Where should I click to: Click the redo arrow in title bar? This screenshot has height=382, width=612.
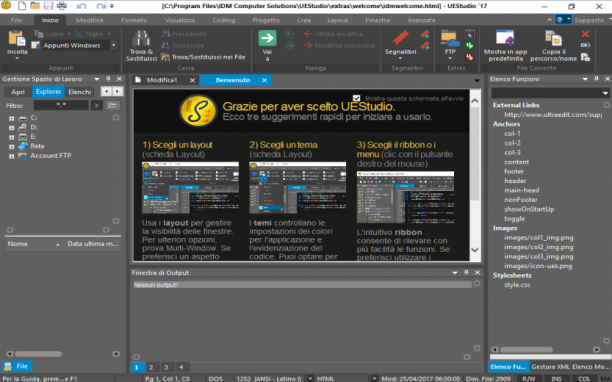tap(101, 6)
